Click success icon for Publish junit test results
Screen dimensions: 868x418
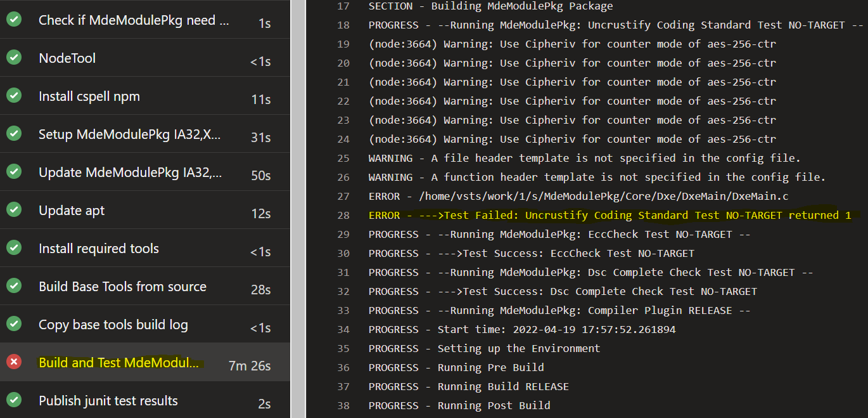14,400
